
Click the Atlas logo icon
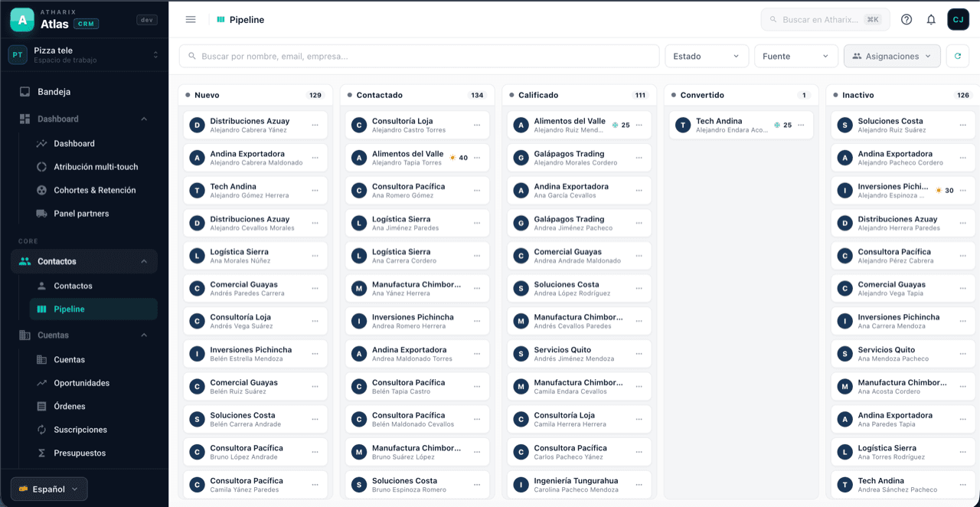click(22, 20)
